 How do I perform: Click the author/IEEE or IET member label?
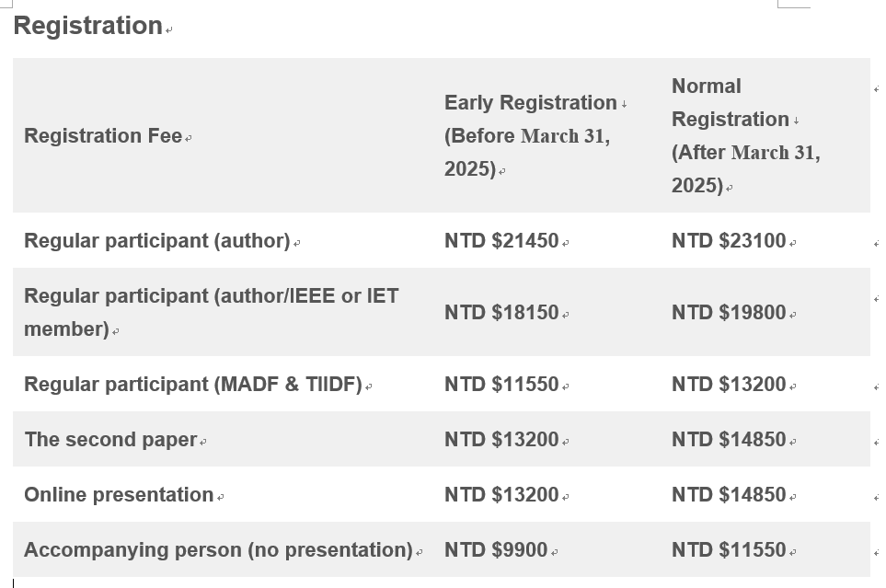211,312
